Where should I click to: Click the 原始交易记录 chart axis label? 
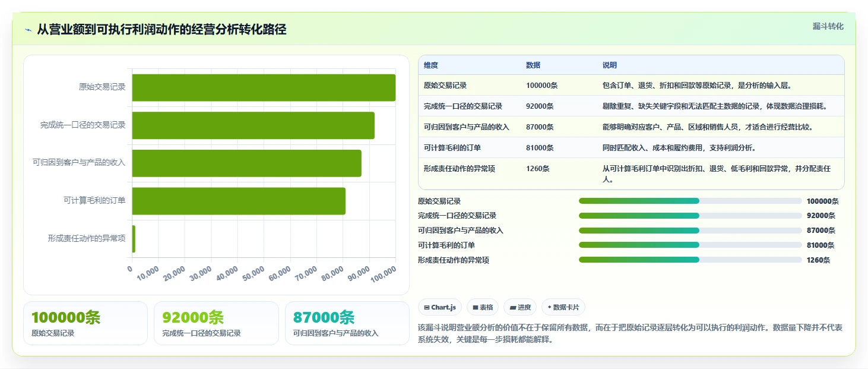102,87
